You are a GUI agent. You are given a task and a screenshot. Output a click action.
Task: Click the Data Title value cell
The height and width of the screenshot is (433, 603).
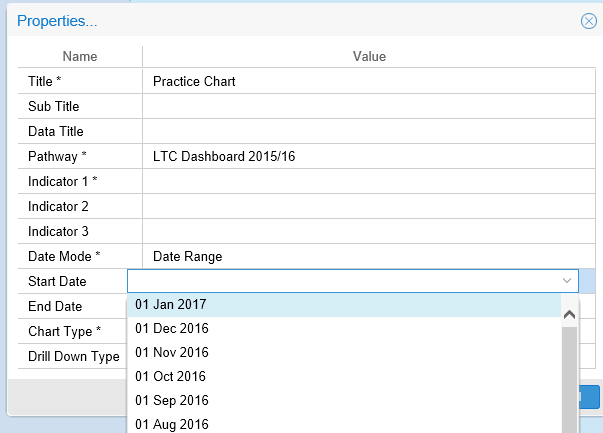[369, 132]
